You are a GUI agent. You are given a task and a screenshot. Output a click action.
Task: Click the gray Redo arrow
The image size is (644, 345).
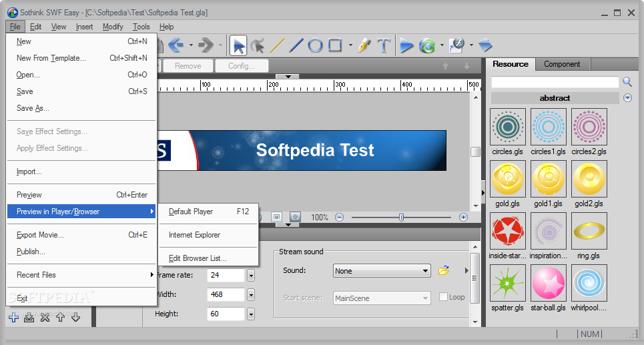(206, 45)
